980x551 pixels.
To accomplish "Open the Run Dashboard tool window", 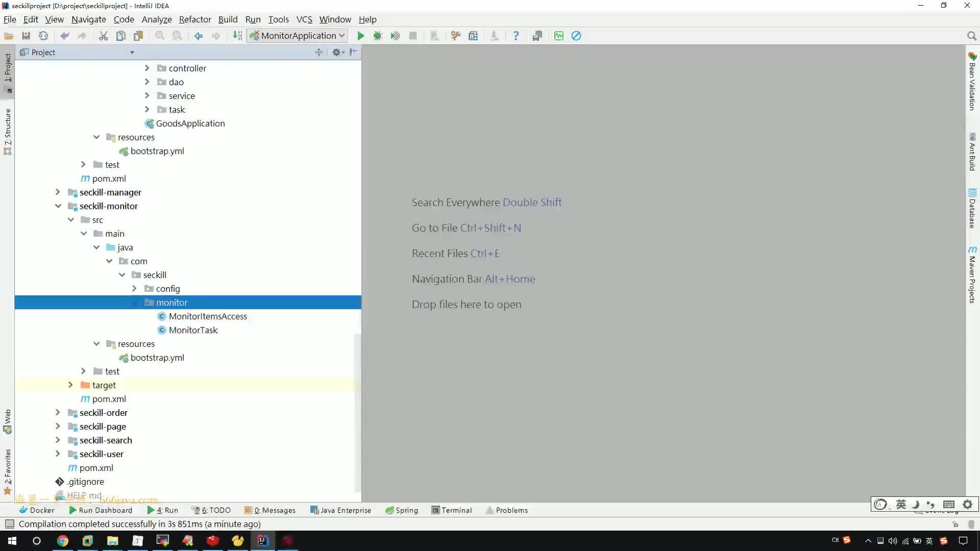I will click(x=100, y=510).
